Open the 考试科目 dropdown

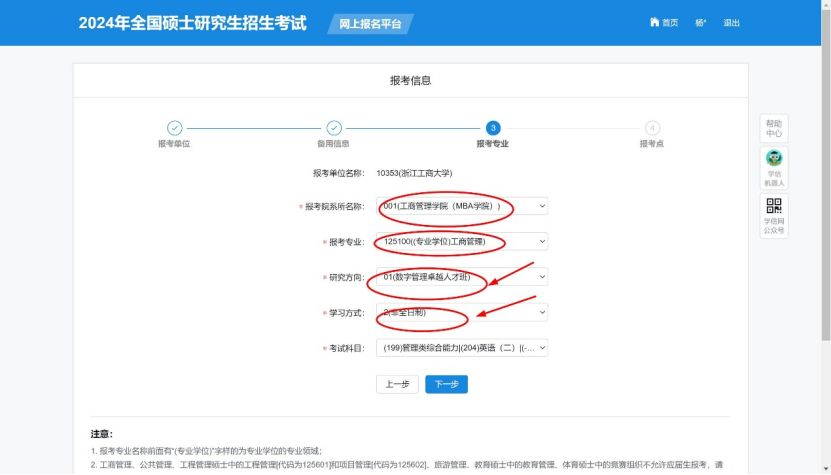pos(462,348)
